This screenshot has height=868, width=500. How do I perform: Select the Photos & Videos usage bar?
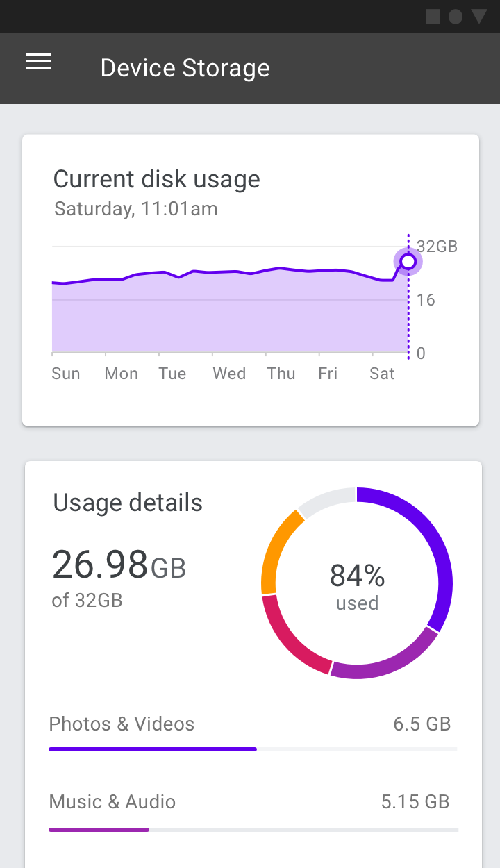pyautogui.click(x=253, y=749)
